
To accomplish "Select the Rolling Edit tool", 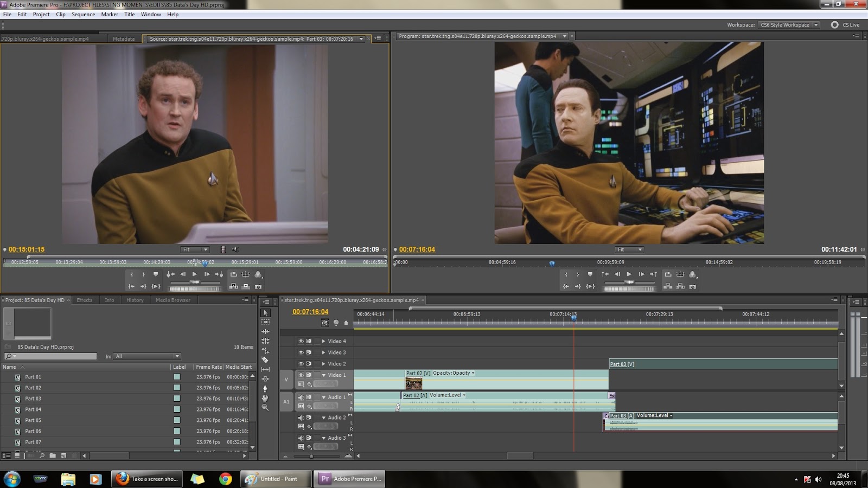I will tap(265, 341).
